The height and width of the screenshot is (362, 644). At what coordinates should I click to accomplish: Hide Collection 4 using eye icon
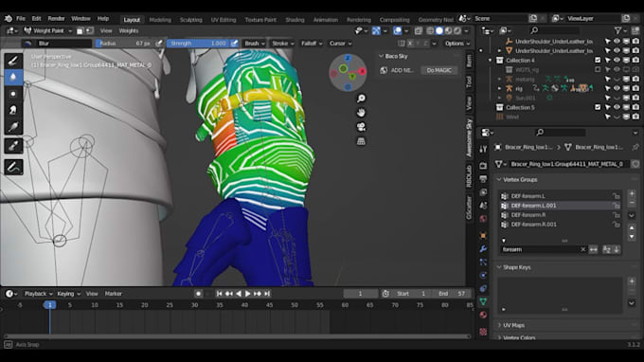[617, 60]
